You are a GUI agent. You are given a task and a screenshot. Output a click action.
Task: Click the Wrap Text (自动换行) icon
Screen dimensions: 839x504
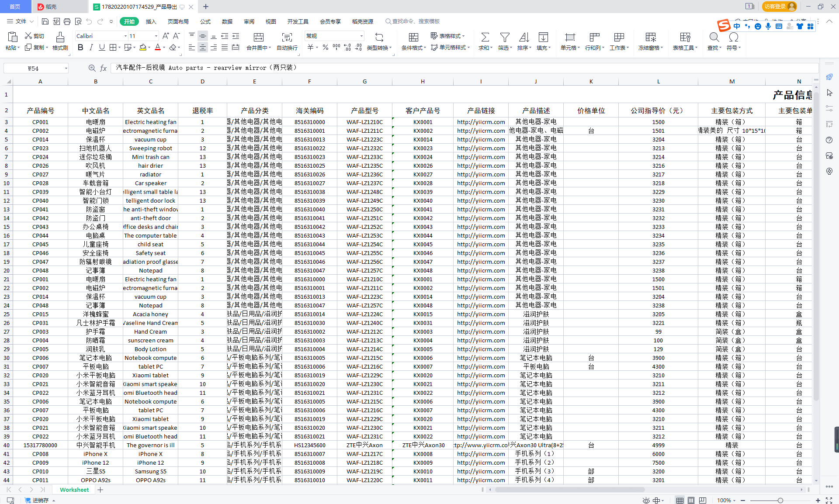click(x=287, y=38)
